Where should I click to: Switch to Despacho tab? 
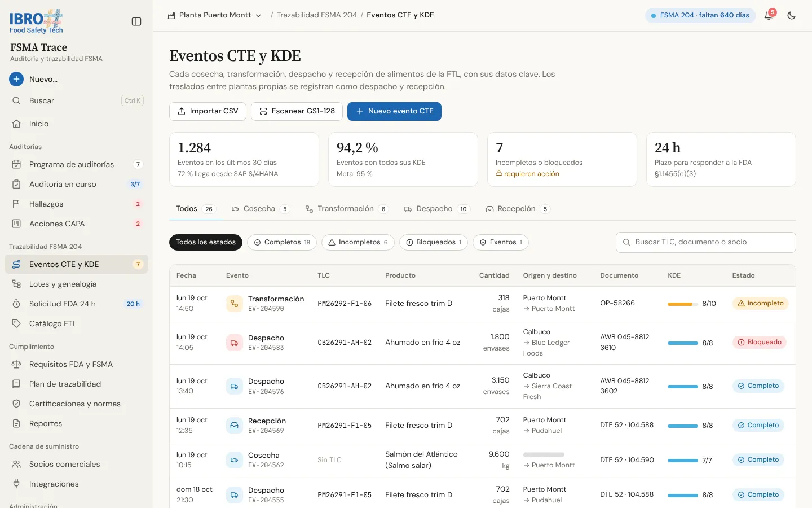[x=437, y=209]
